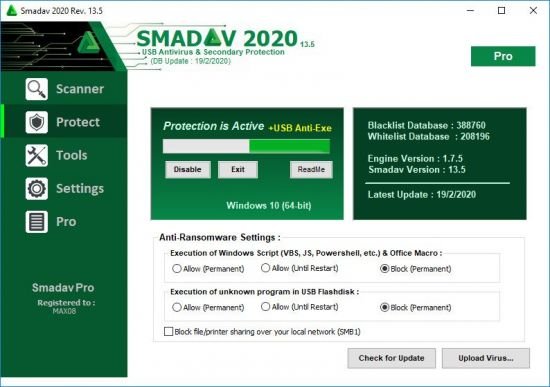Click the Tools wrench and screwdriver icon

[36, 155]
